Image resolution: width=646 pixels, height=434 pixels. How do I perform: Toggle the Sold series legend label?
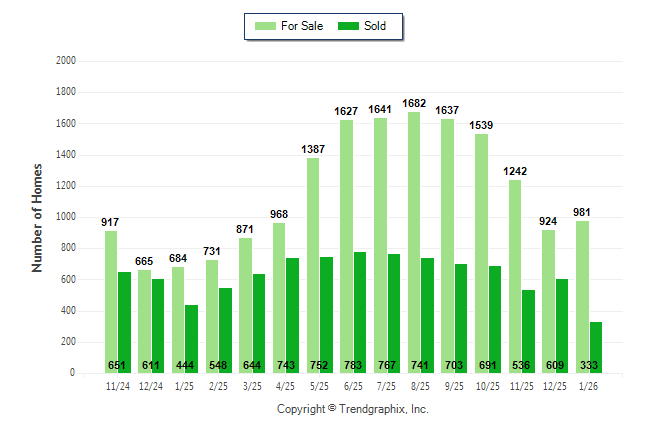(x=376, y=26)
